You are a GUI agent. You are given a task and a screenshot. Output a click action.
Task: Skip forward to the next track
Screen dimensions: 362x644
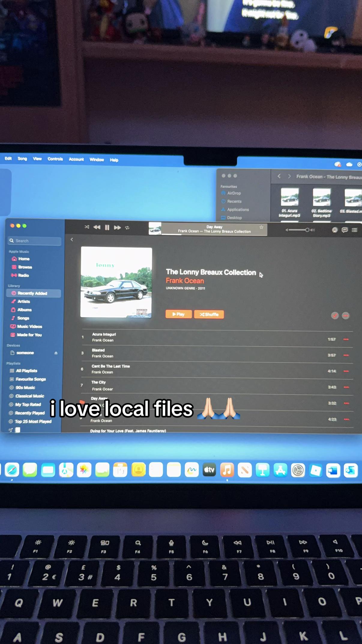tap(117, 228)
